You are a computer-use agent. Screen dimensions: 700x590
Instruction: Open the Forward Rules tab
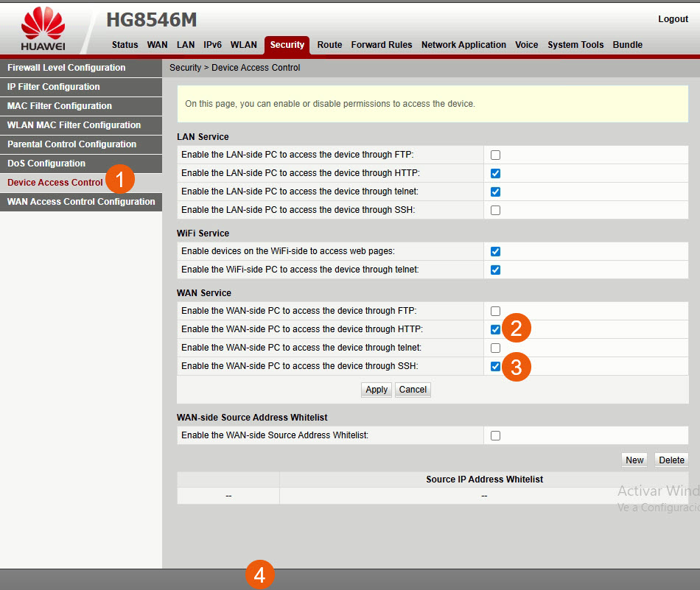point(381,45)
